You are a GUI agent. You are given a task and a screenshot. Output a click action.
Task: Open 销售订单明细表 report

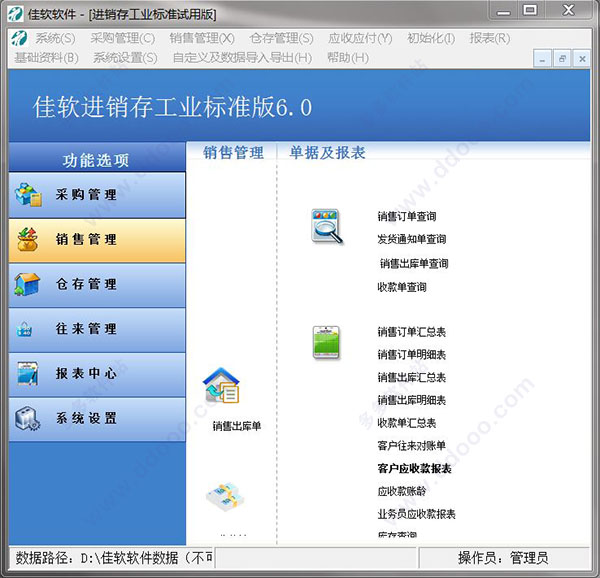coord(412,355)
